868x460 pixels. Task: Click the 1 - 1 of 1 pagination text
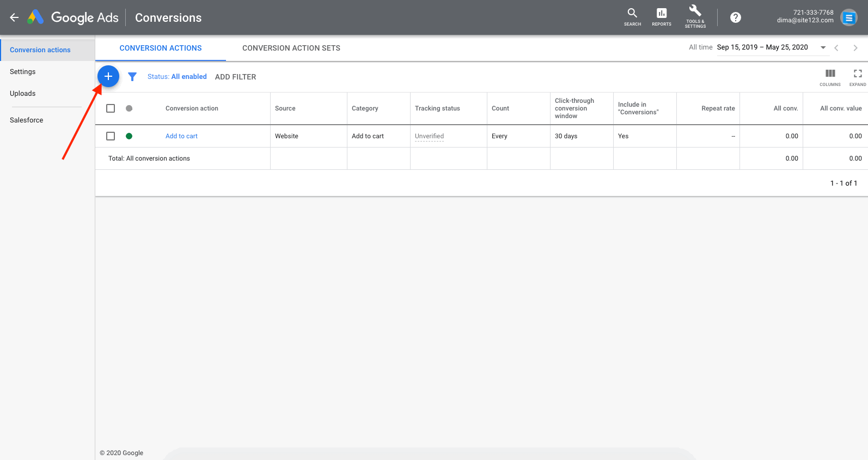pyautogui.click(x=843, y=183)
